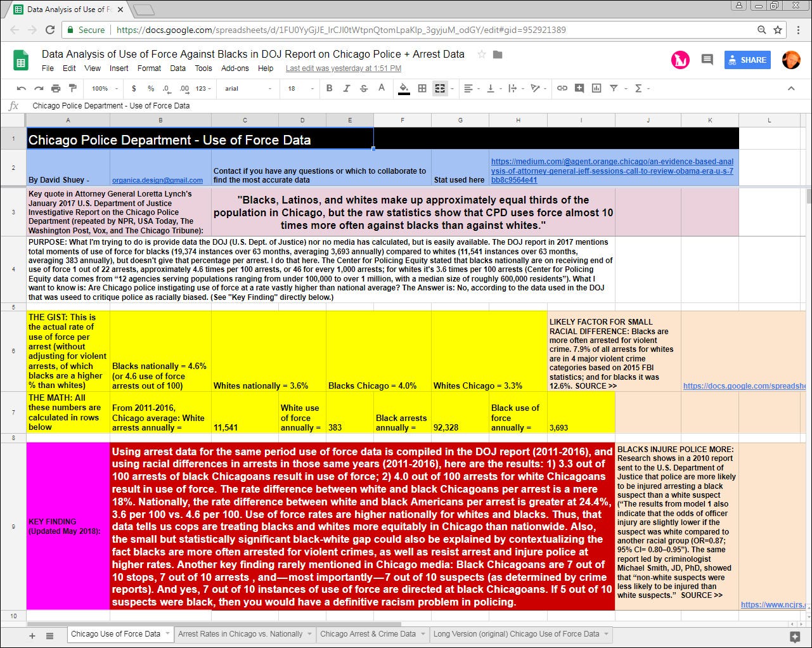812x648 pixels.
Task: Format selection as percent
Action: pyautogui.click(x=150, y=88)
